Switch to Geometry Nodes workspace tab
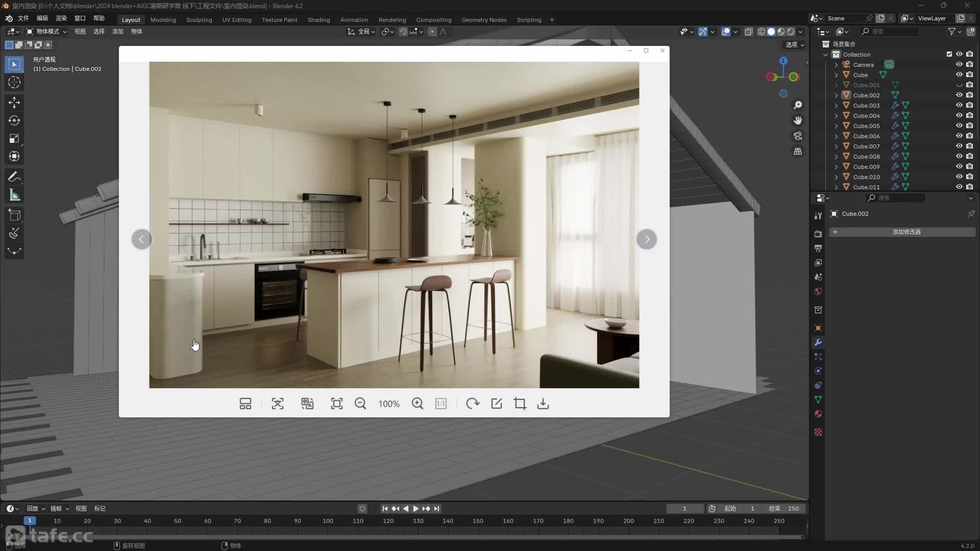 (484, 20)
